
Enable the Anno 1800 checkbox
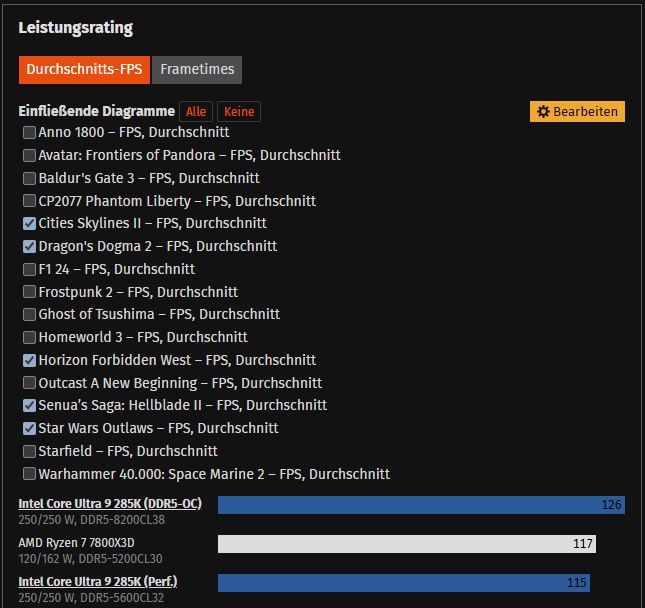pos(29,132)
